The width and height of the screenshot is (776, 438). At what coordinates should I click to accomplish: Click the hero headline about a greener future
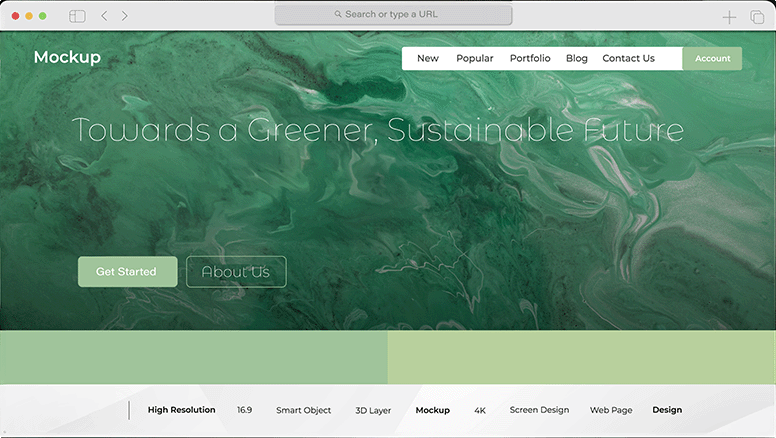pos(378,131)
